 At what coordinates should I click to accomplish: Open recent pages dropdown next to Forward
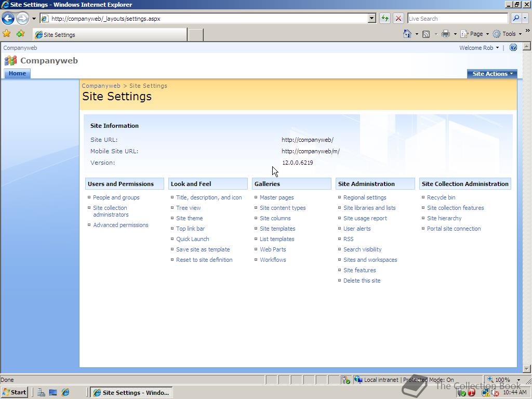pos(34,19)
